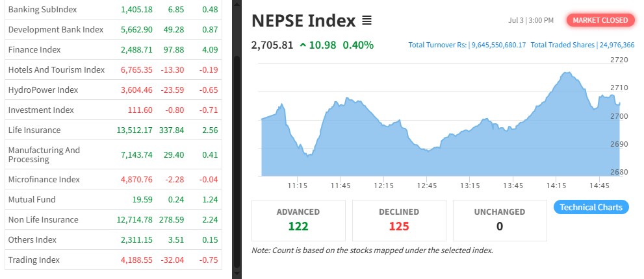Click the green up arrow beside 10.98
Image resolution: width=644 pixels, height=279 pixels.
click(x=303, y=45)
